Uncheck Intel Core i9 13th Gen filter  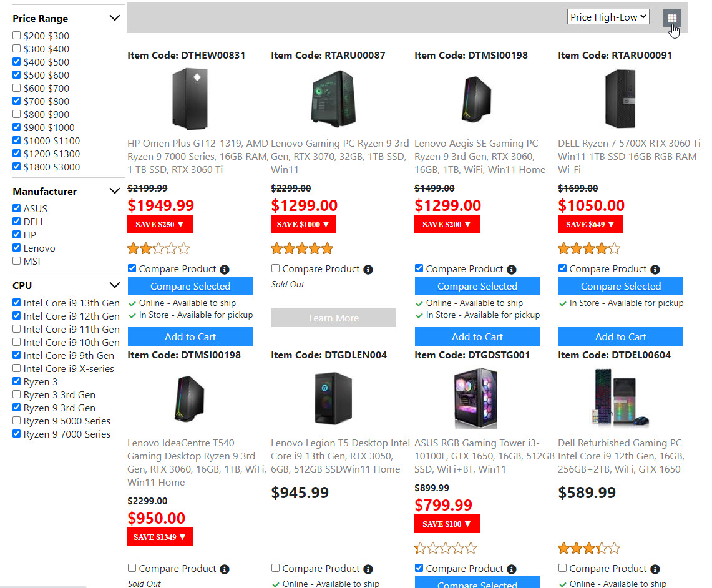click(17, 303)
